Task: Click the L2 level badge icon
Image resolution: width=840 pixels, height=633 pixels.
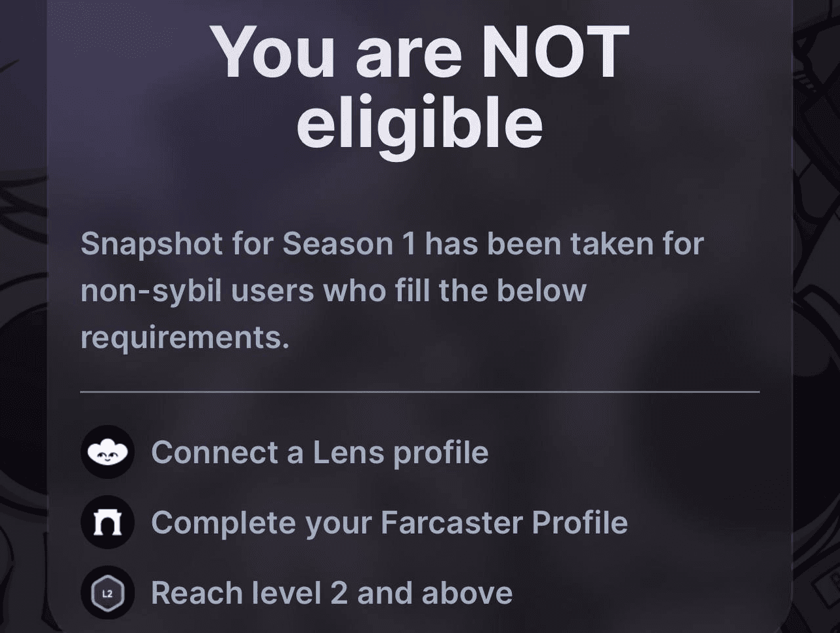Action: pos(108,593)
